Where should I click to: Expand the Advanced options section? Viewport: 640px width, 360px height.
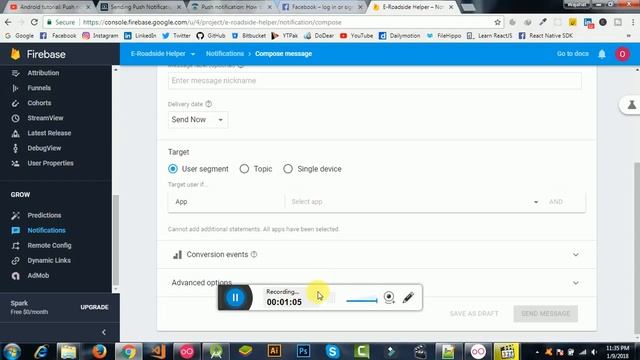376,283
